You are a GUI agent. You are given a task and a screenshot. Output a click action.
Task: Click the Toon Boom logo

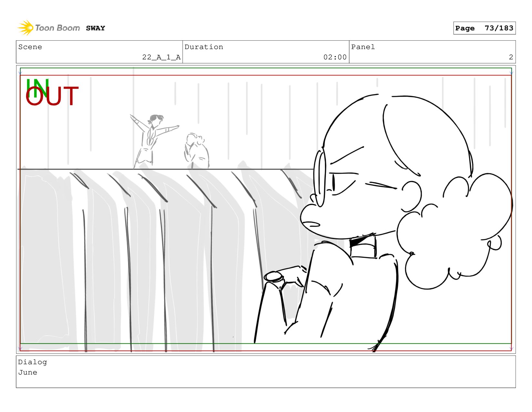coord(49,28)
